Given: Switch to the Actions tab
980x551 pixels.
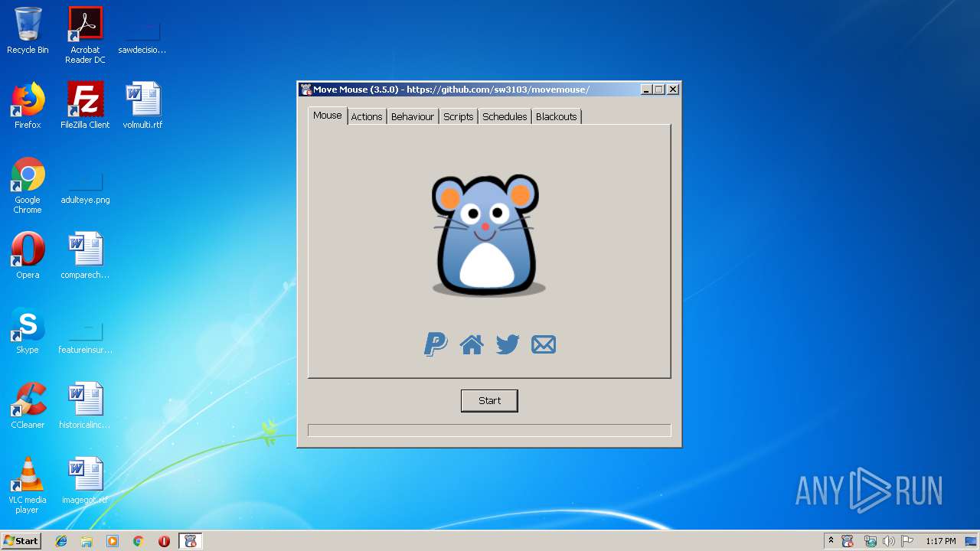Looking at the screenshot, I should click(x=367, y=116).
